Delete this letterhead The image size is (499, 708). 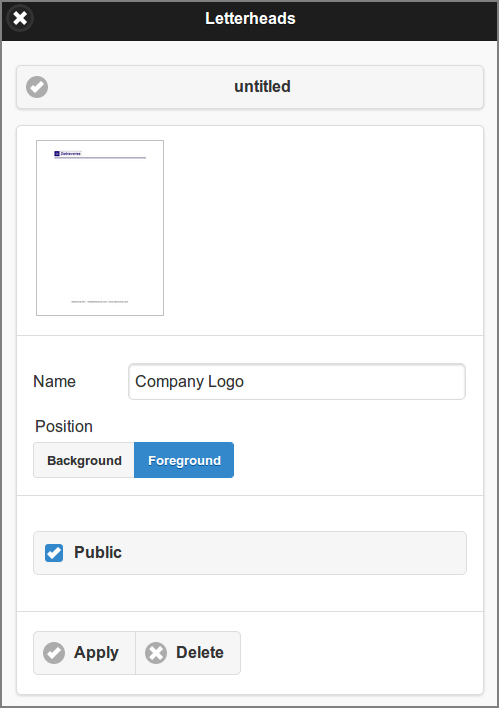pyautogui.click(x=188, y=653)
